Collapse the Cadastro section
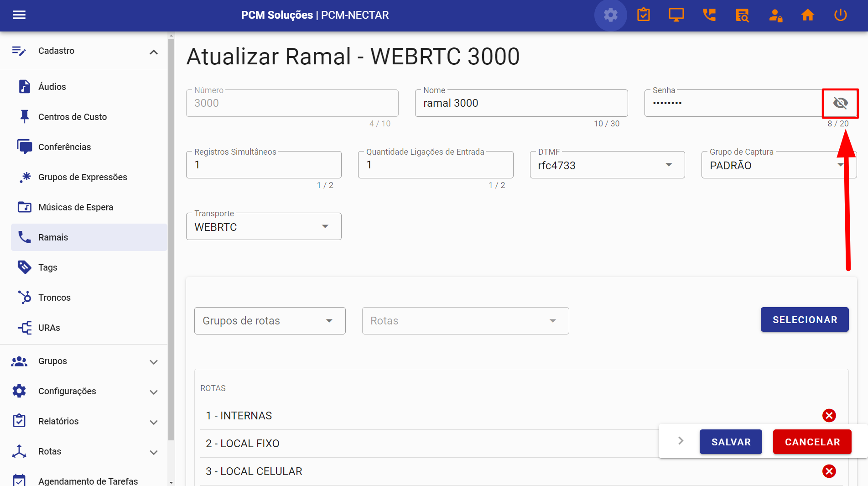The image size is (868, 486). pyautogui.click(x=154, y=52)
